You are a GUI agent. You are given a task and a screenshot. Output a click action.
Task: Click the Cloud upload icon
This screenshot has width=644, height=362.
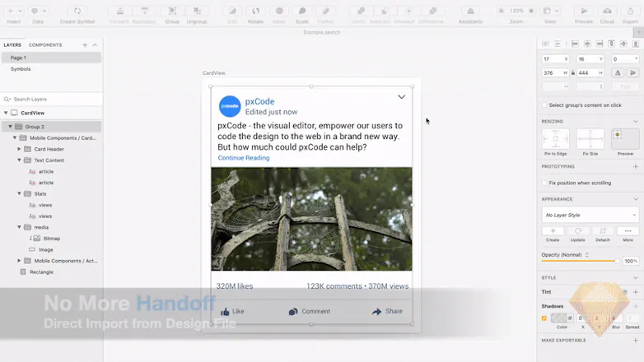607,11
